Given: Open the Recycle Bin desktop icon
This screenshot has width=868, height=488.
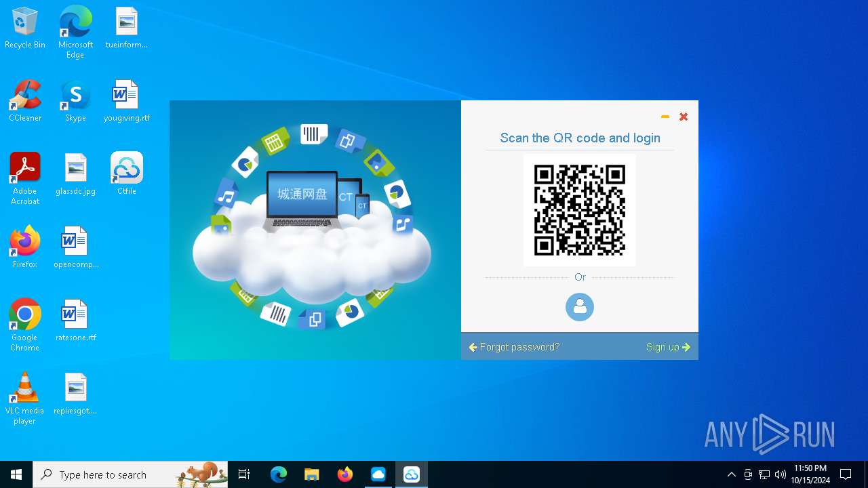Looking at the screenshot, I should pyautogui.click(x=25, y=28).
